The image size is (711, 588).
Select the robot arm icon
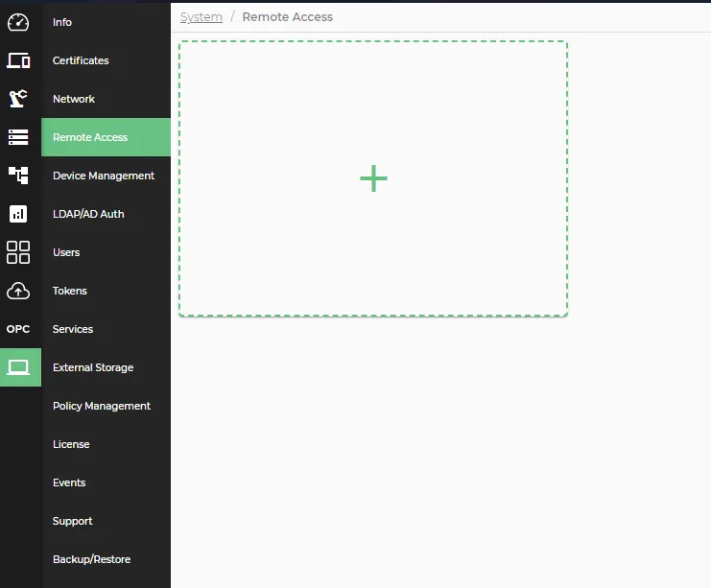pos(18,99)
